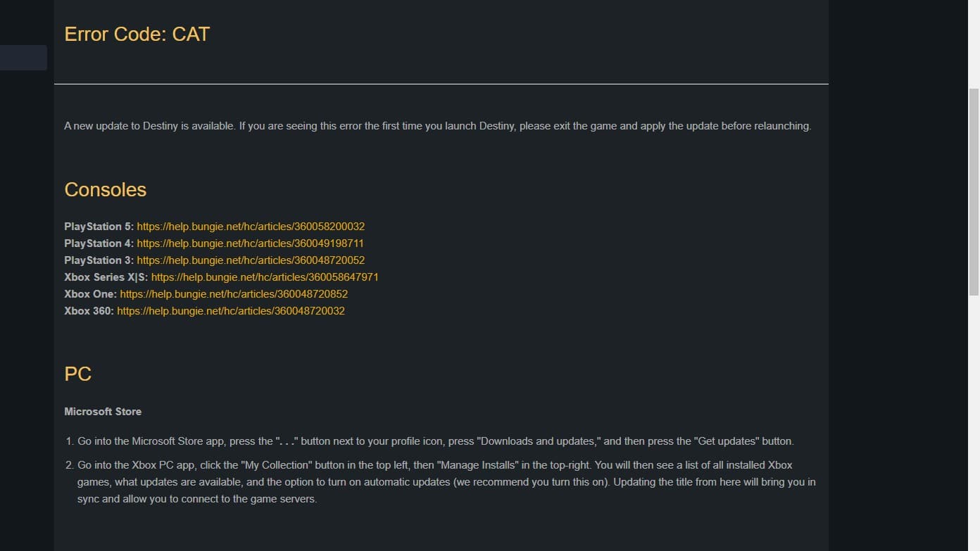Click the 'A new update to Destiny' paragraph

coord(438,127)
